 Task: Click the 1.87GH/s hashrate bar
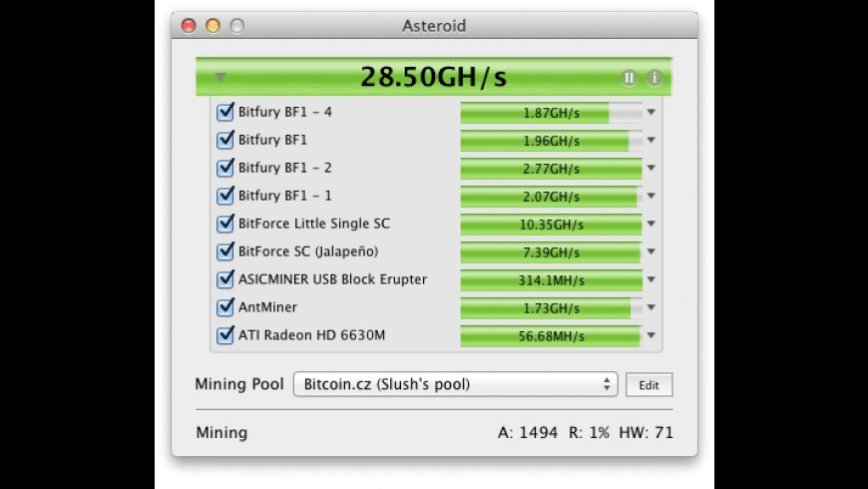coord(552,113)
